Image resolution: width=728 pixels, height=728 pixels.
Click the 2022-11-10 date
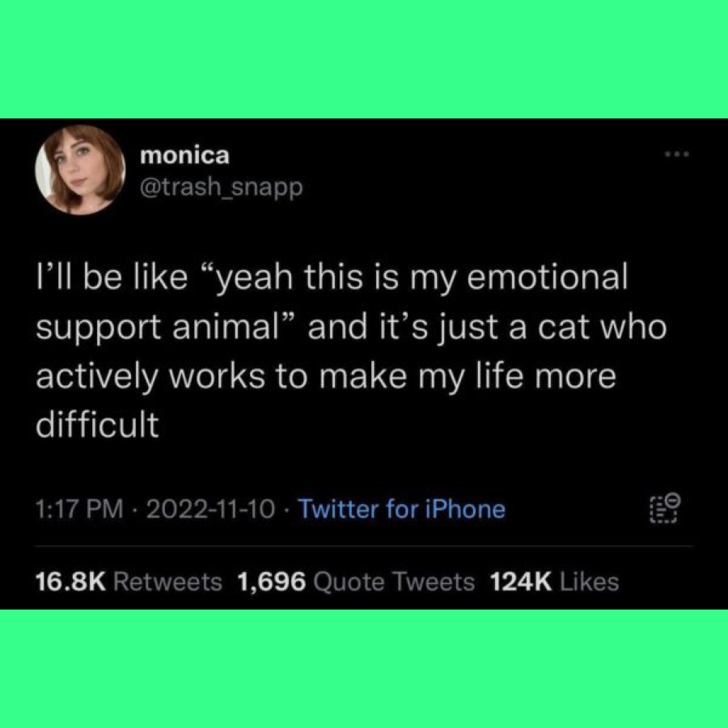tap(211, 510)
